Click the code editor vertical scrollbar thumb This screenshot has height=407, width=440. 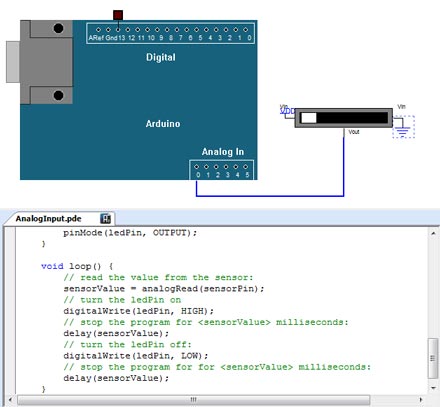click(433, 358)
